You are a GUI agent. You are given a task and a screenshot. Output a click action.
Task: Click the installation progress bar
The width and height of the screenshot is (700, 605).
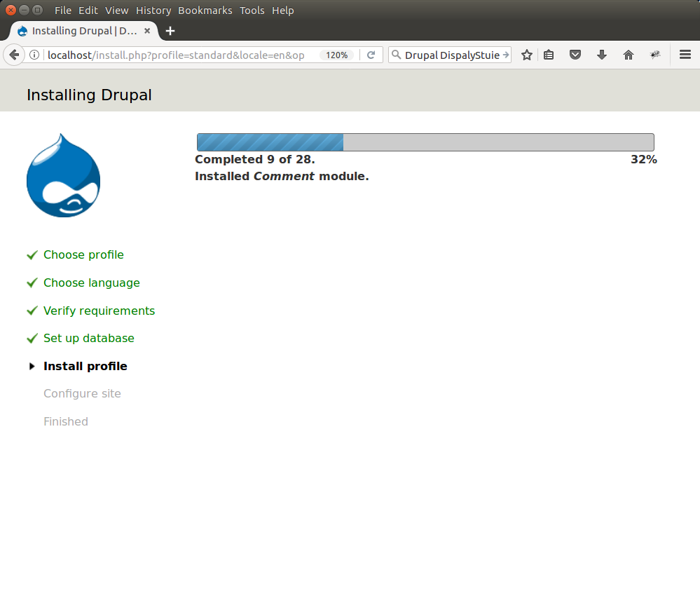[425, 142]
